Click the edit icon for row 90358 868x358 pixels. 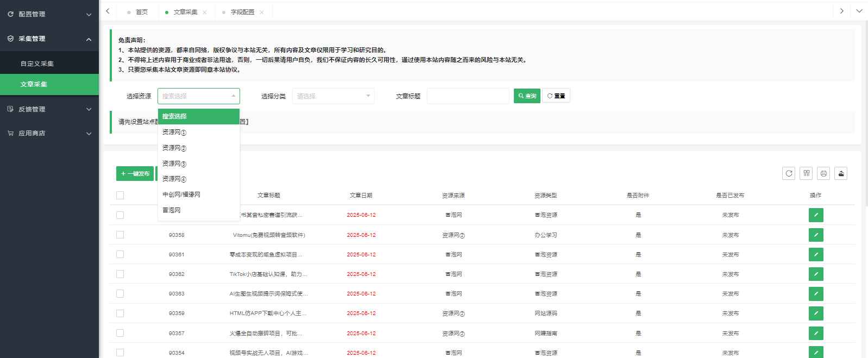[x=816, y=235]
